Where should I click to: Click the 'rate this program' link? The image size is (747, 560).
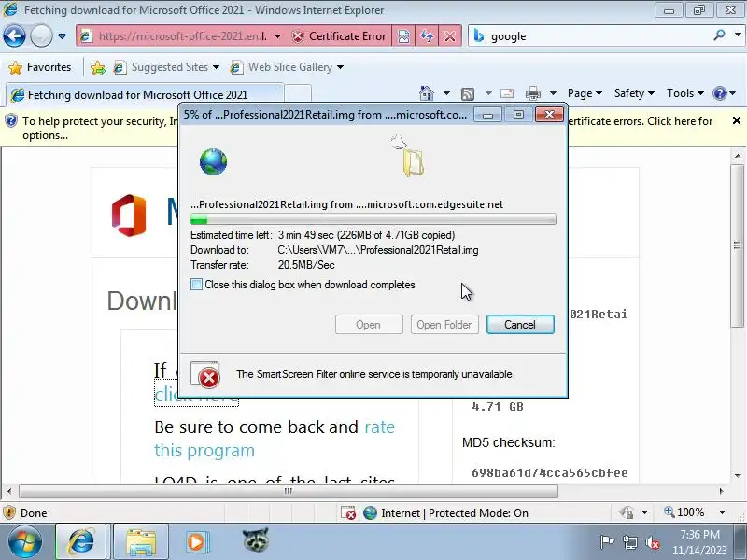tap(275, 439)
